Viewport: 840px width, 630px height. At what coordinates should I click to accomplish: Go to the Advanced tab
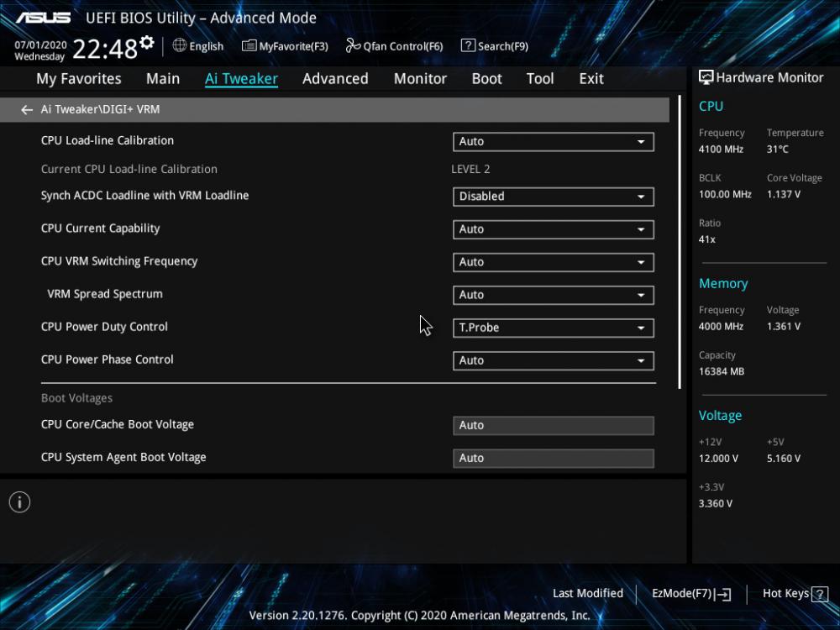click(x=335, y=79)
